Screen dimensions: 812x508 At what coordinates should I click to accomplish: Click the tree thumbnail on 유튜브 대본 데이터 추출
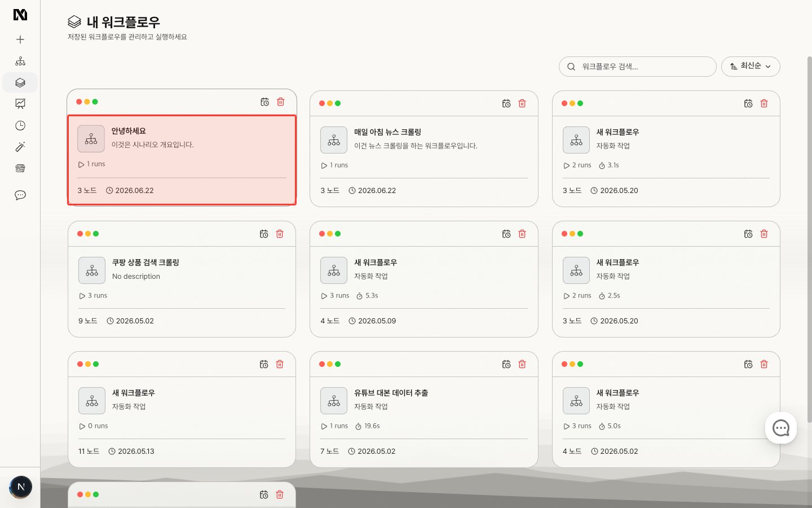(x=334, y=401)
